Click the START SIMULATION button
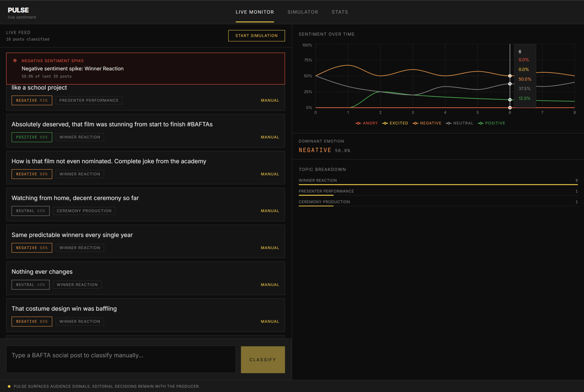584x392 pixels. point(256,36)
